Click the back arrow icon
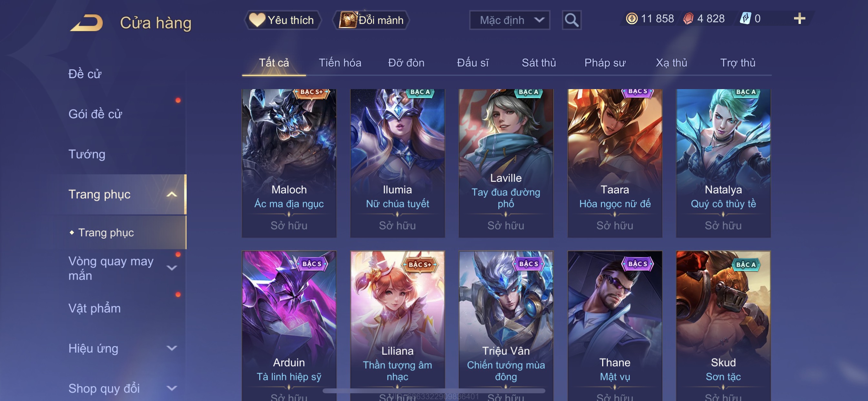868x401 pixels. pyautogui.click(x=87, y=23)
